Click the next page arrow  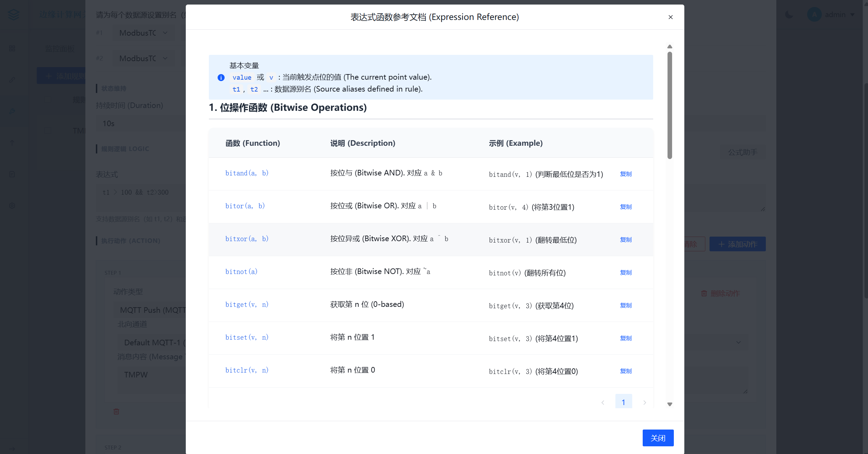click(x=644, y=402)
